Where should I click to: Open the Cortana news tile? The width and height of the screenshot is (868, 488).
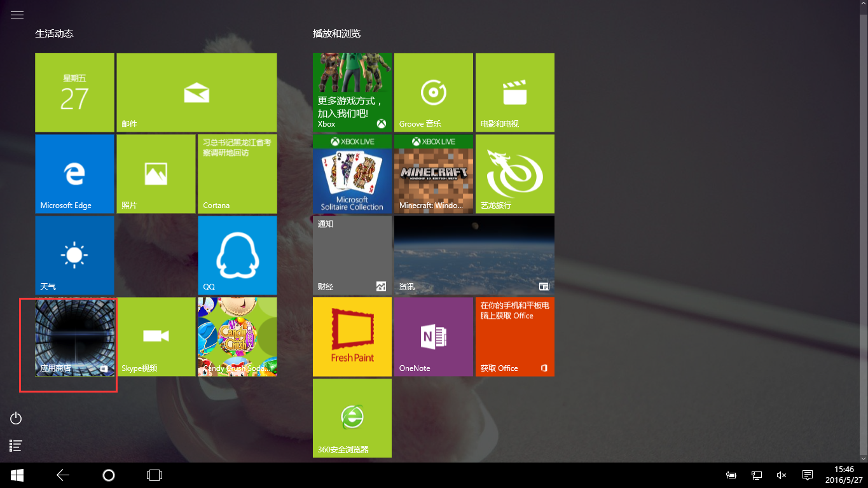click(237, 174)
